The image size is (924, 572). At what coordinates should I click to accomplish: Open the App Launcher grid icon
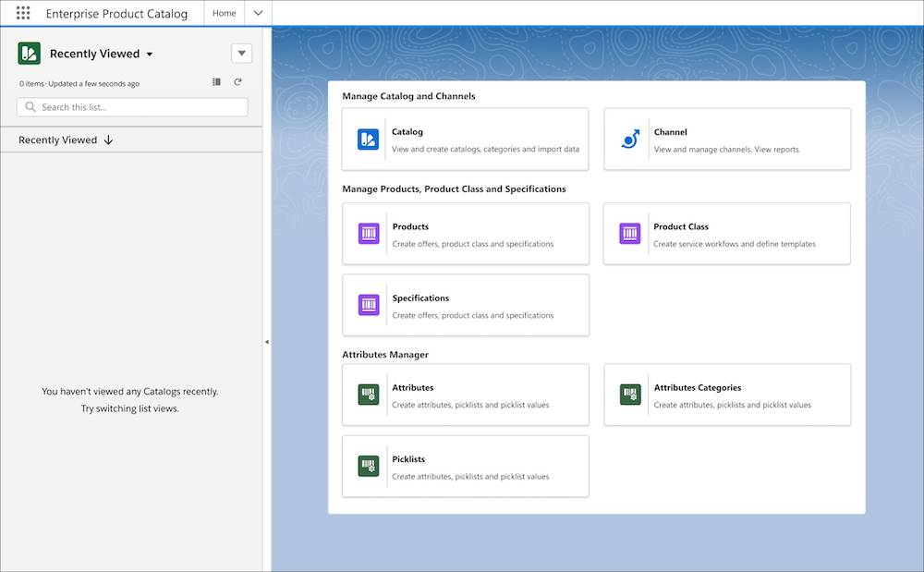[23, 13]
